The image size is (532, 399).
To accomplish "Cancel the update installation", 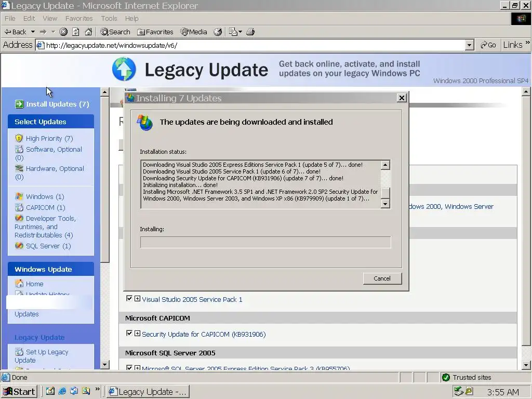I will click(x=382, y=278).
